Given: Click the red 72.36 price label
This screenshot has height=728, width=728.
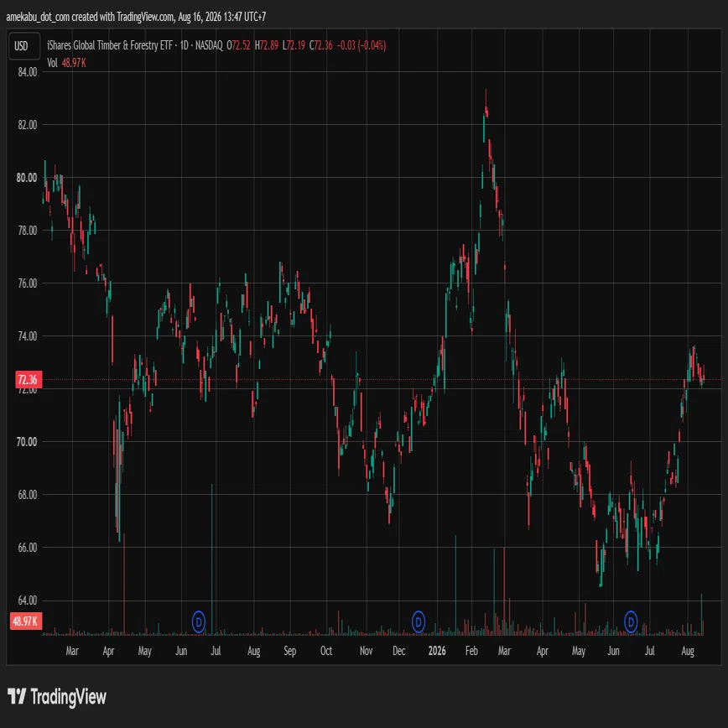Looking at the screenshot, I should [x=29, y=380].
